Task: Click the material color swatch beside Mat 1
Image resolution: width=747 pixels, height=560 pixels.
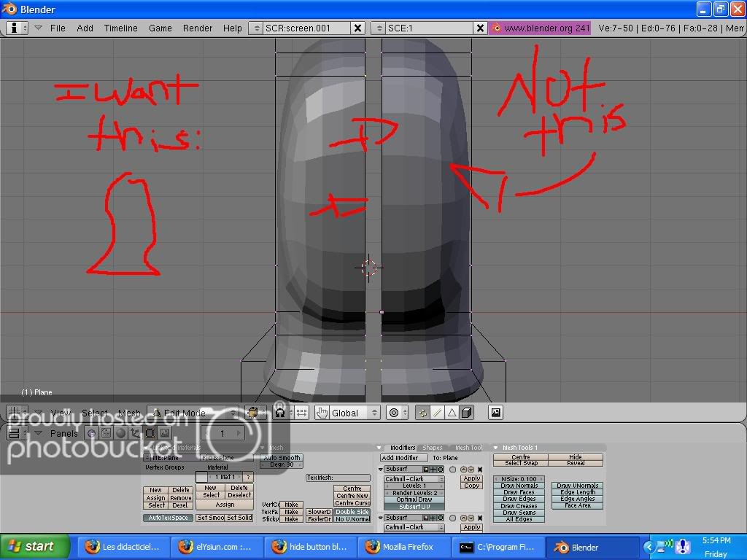Action: click(201, 477)
